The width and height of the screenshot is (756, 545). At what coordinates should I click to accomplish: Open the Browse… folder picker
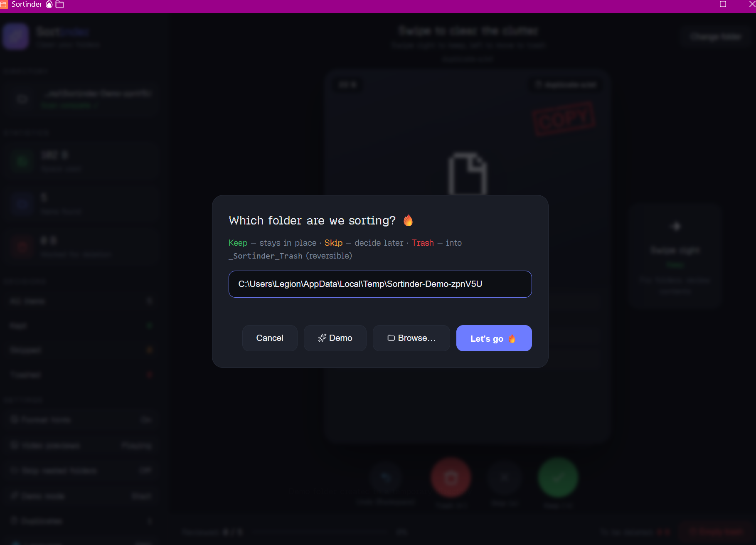pyautogui.click(x=411, y=338)
